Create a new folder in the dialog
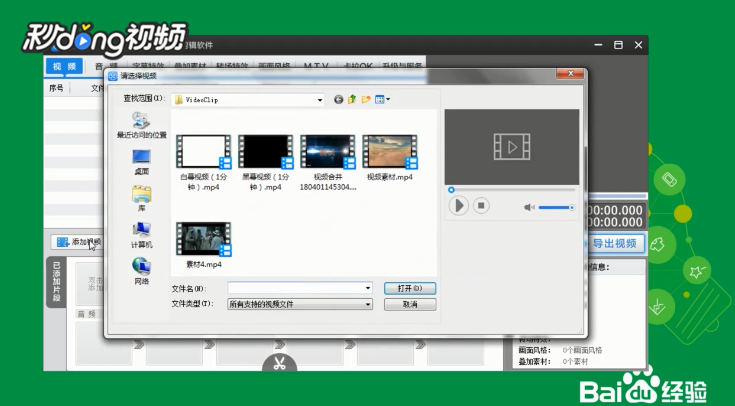Image resolution: width=735 pixels, height=406 pixels. click(x=366, y=99)
